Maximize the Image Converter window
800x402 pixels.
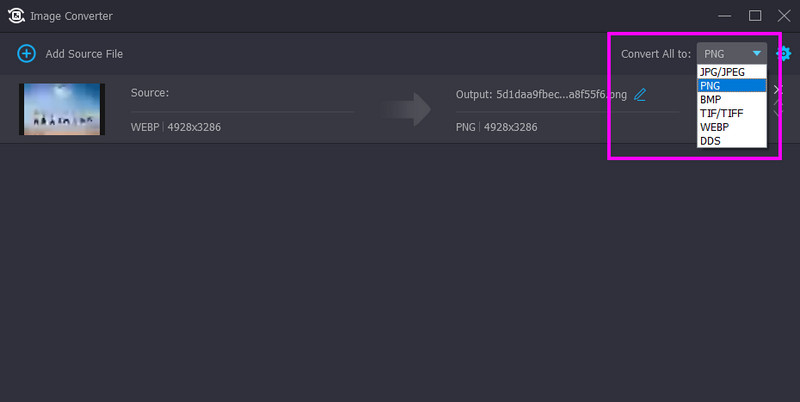[755, 16]
